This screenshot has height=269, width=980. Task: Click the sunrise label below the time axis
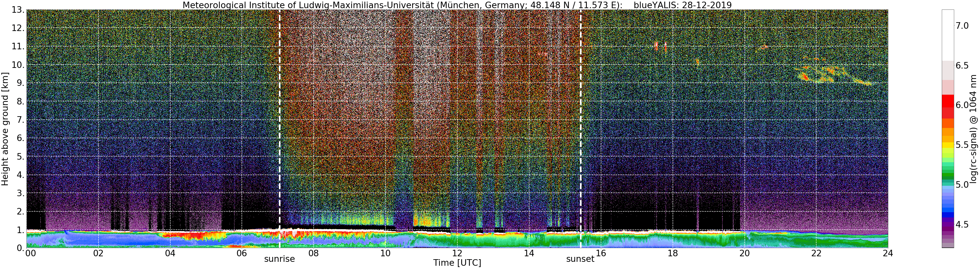coord(279,259)
